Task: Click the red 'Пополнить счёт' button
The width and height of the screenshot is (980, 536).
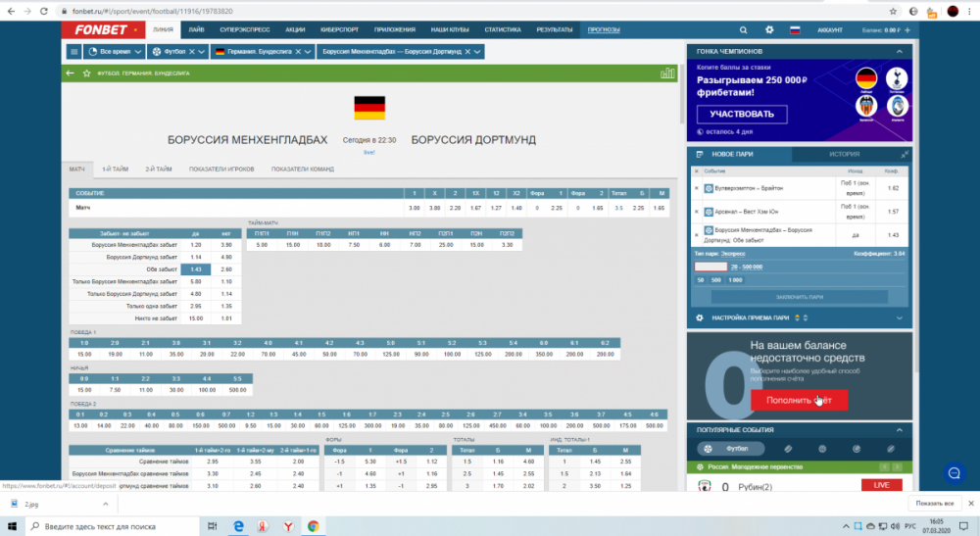Action: click(x=799, y=400)
